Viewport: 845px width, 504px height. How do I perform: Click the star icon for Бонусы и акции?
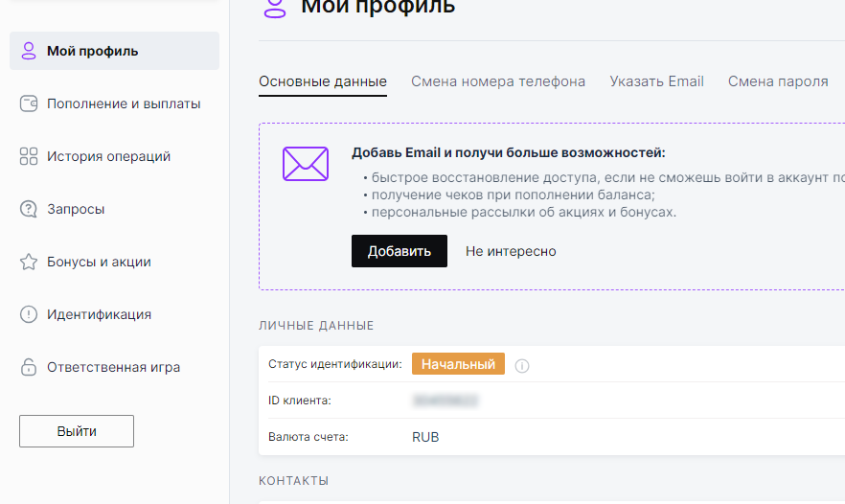click(29, 262)
